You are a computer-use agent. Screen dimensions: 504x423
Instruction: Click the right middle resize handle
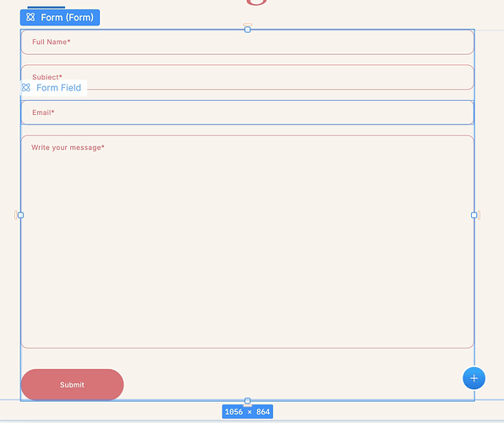click(x=474, y=215)
